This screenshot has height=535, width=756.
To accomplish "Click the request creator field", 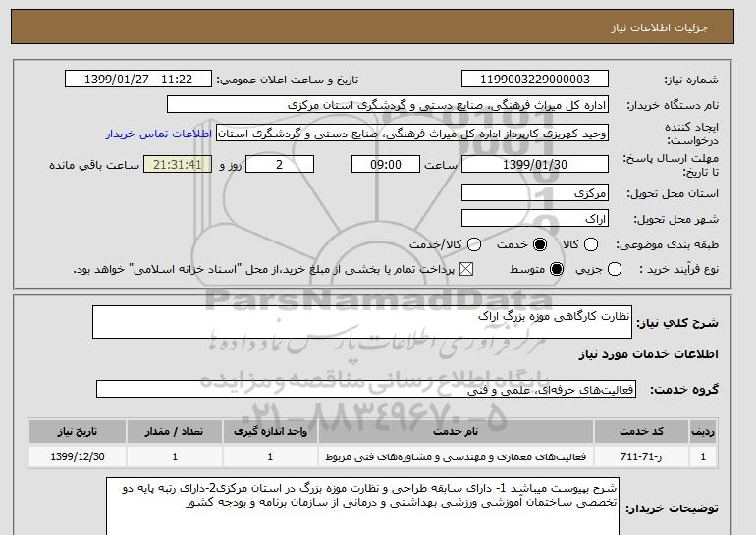I will pyautogui.click(x=412, y=134).
